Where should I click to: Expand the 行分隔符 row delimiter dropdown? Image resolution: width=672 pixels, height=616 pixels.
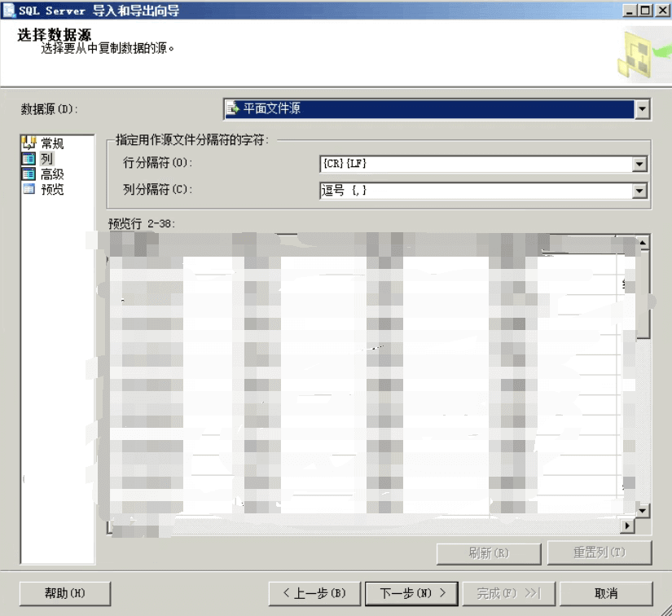[639, 165]
